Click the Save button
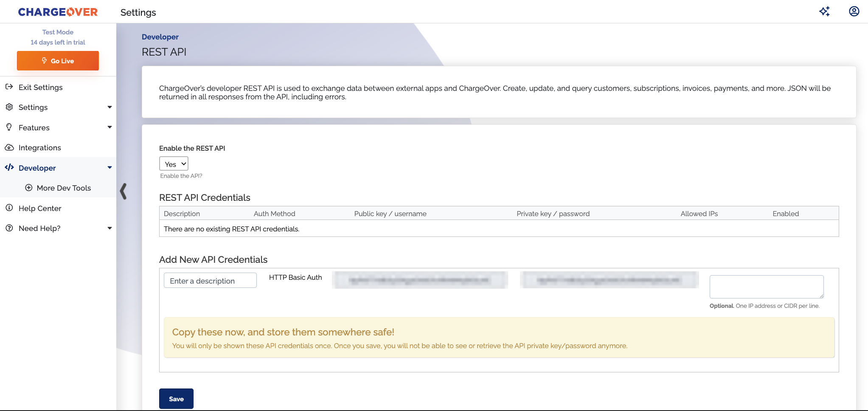868x411 pixels. pos(176,398)
